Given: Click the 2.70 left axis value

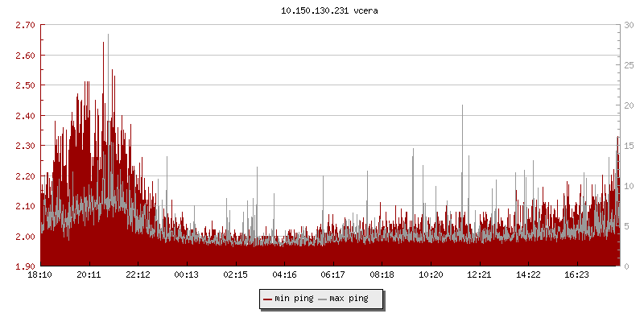Looking at the screenshot, I should [25, 26].
